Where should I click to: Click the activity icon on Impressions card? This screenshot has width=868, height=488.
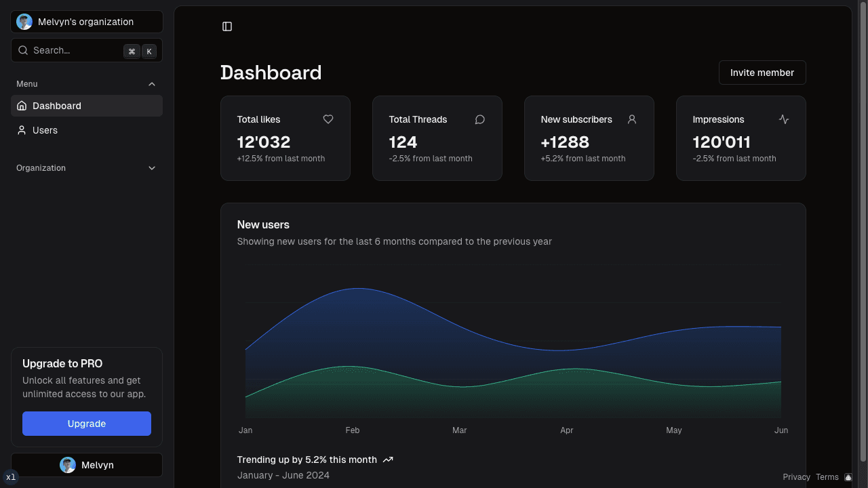click(784, 119)
